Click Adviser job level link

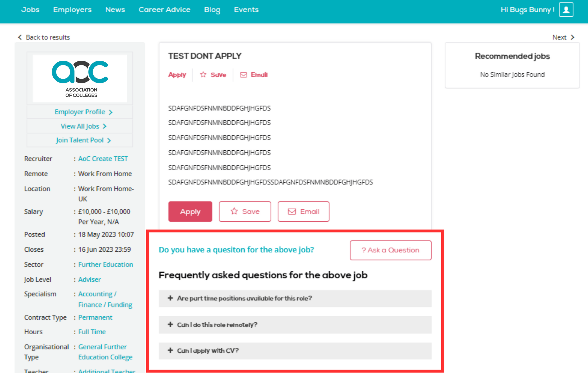[89, 279]
